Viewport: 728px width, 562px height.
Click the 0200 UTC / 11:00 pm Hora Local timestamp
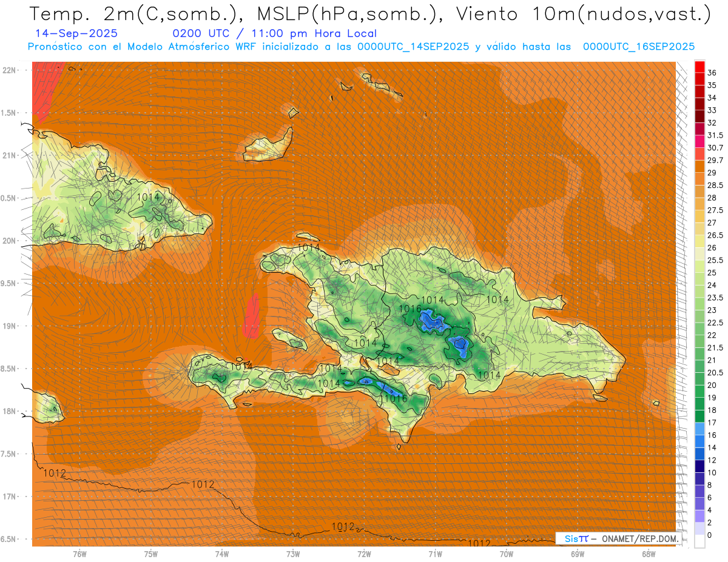pos(274,33)
